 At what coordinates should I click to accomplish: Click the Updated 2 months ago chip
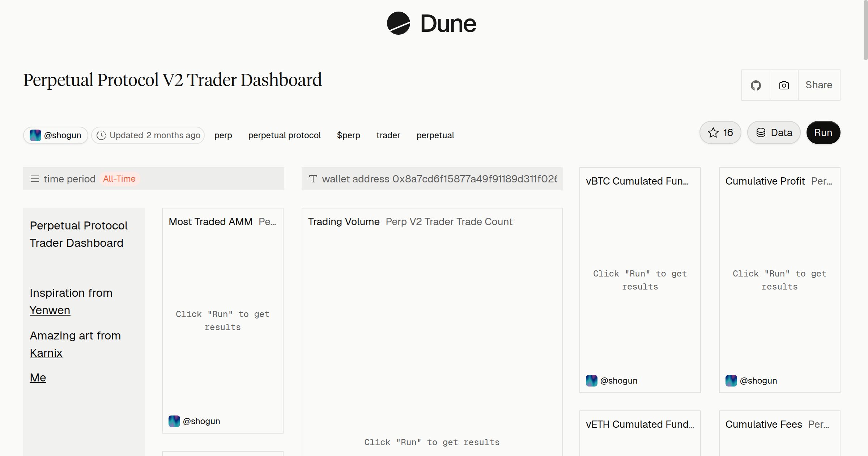point(148,135)
